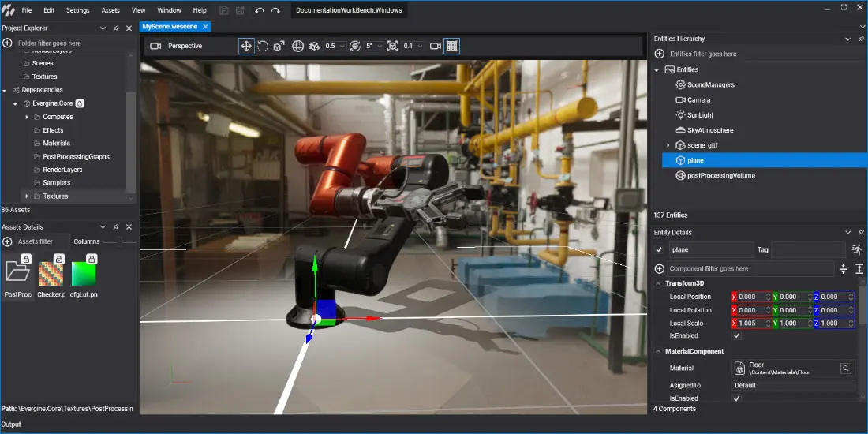The image size is (868, 434).
Task: Collapse the Transform3D component section
Action: point(659,283)
